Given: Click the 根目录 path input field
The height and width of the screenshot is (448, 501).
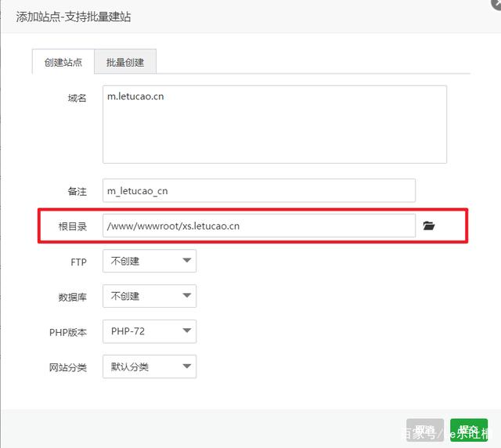Looking at the screenshot, I should coord(258,226).
